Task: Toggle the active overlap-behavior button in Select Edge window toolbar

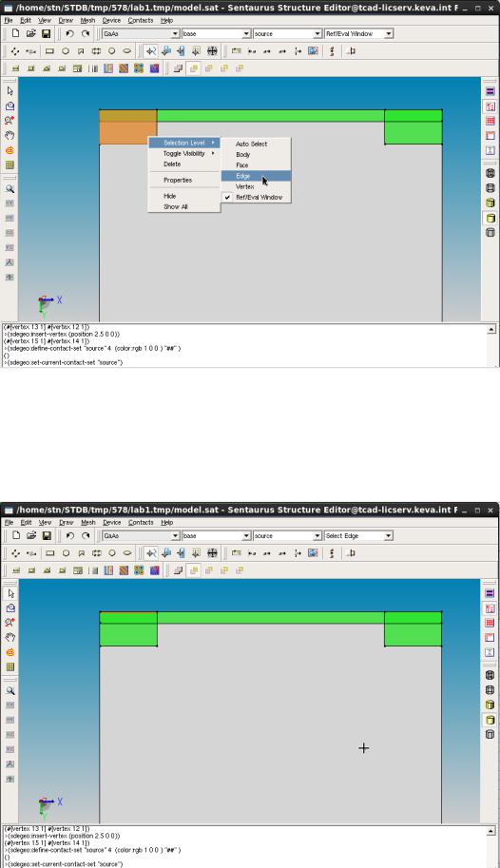Action: (x=193, y=570)
